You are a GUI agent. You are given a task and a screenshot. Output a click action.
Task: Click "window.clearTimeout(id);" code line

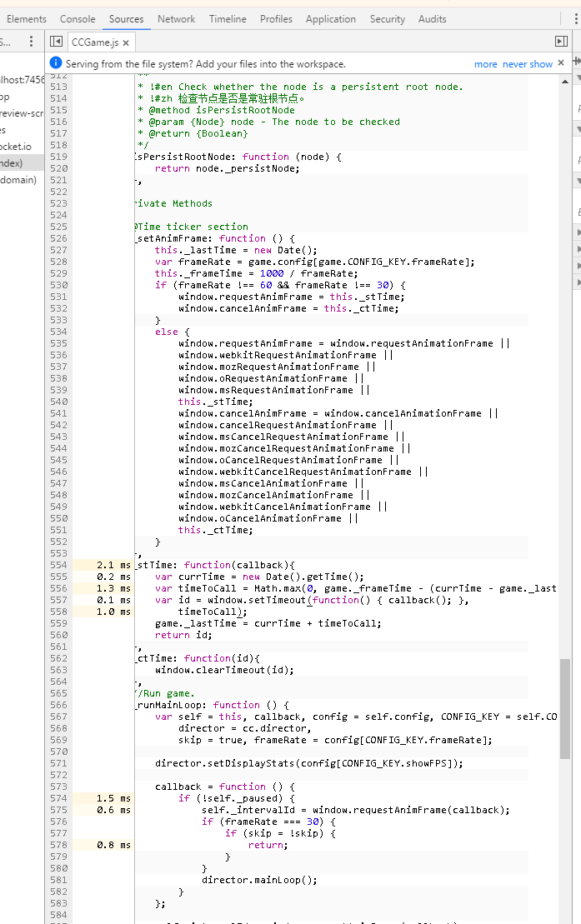coord(225,670)
